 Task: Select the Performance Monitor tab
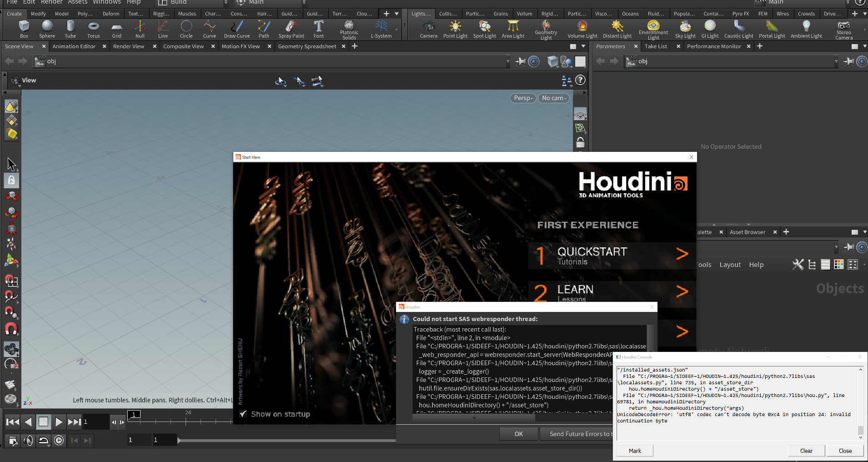714,46
